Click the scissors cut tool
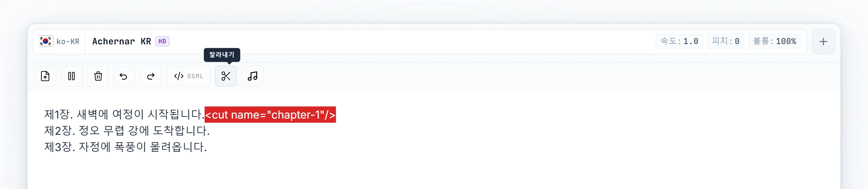This screenshot has height=189, width=868. point(226,76)
